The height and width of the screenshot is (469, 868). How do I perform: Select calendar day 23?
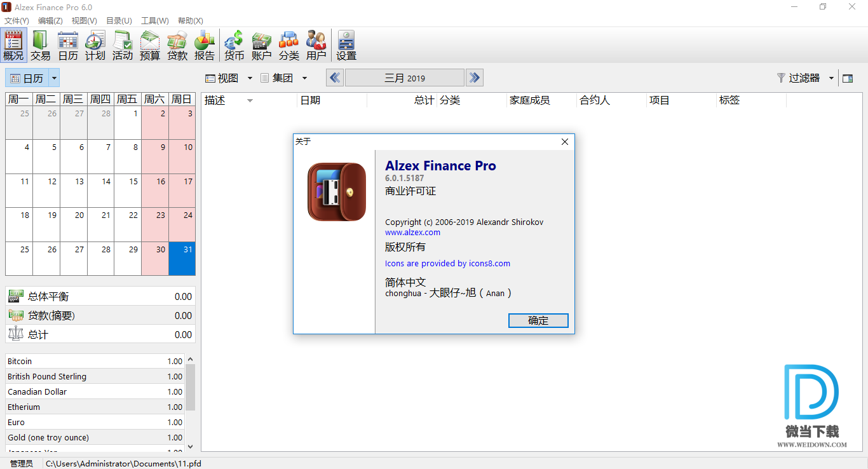pos(155,224)
